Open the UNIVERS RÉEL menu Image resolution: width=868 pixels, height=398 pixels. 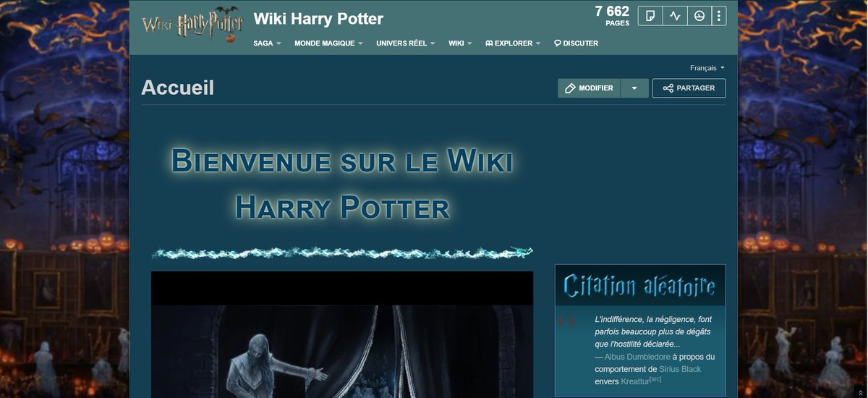(x=406, y=43)
